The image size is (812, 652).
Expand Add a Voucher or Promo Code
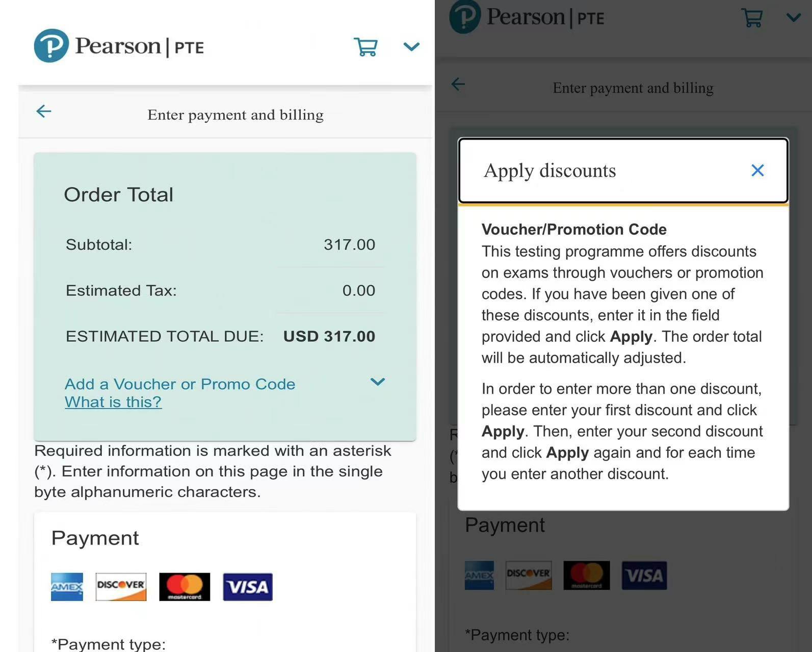(x=179, y=384)
